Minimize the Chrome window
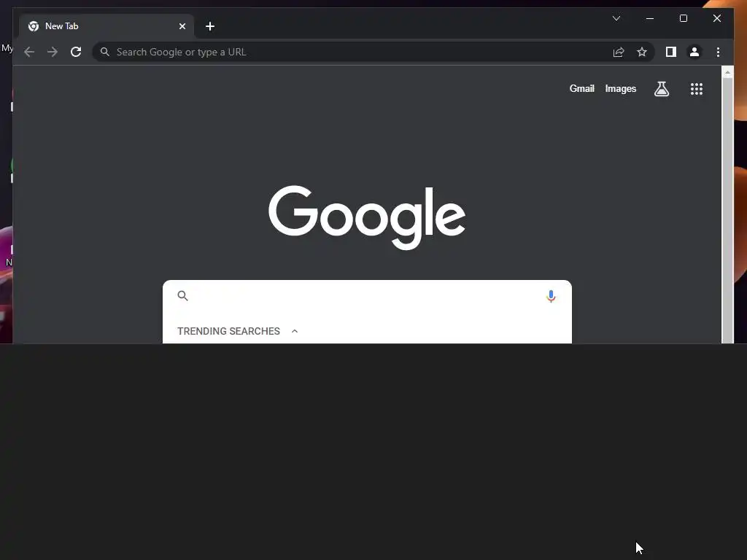 click(650, 18)
